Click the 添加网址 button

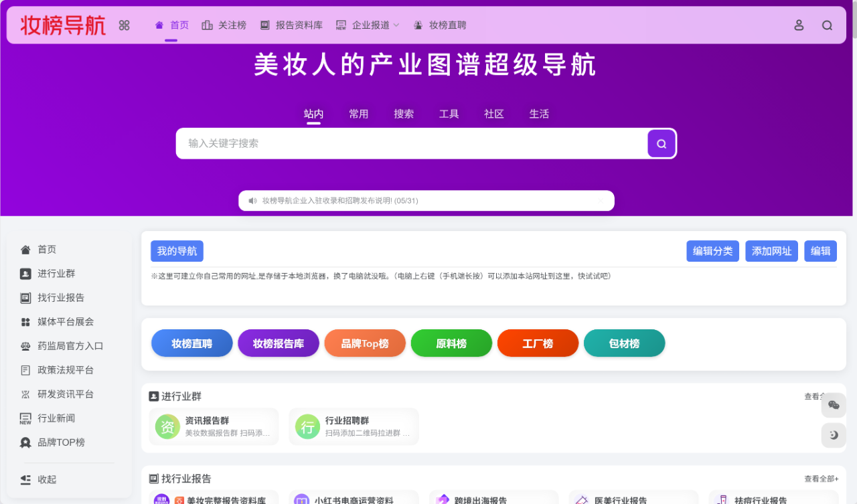click(771, 251)
